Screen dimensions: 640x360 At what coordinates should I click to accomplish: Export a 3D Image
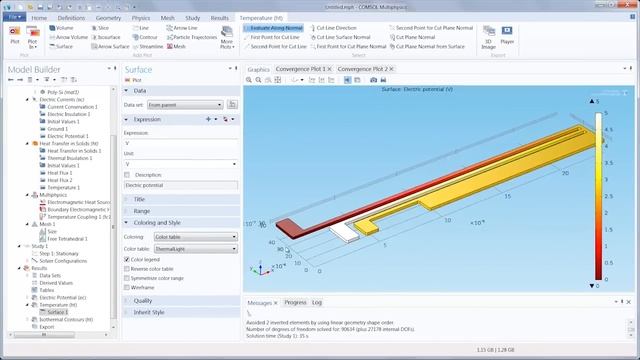click(488, 37)
